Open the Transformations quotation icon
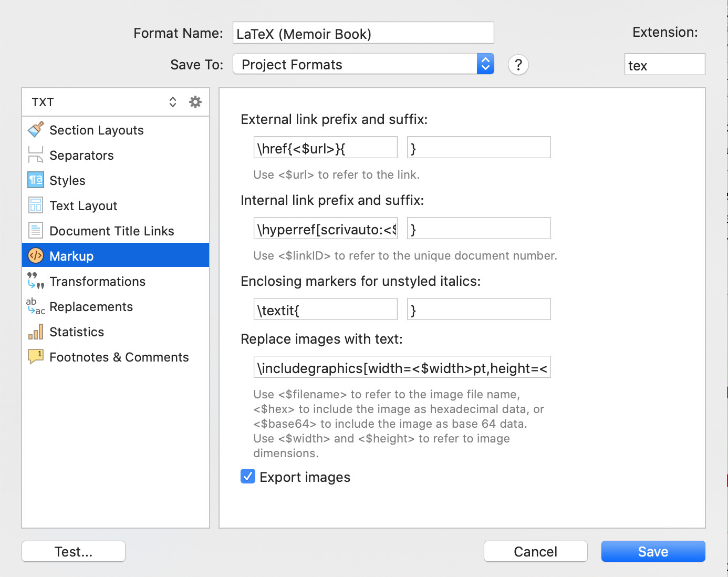This screenshot has width=728, height=577. pyautogui.click(x=35, y=281)
